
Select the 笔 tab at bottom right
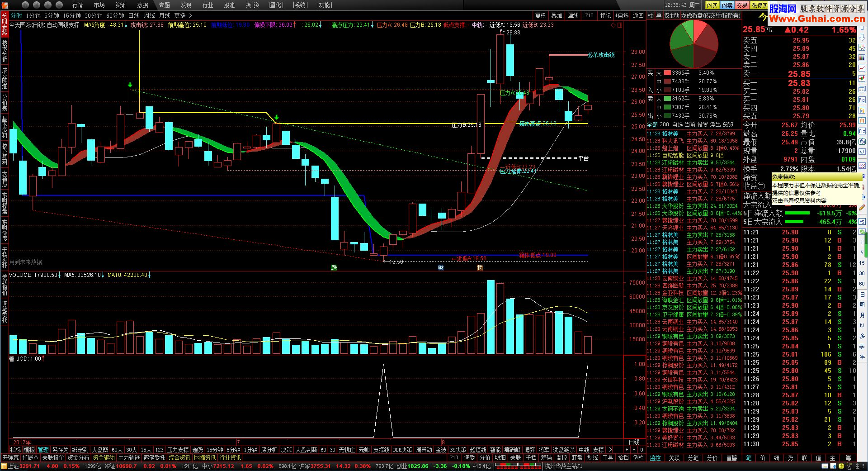749,458
